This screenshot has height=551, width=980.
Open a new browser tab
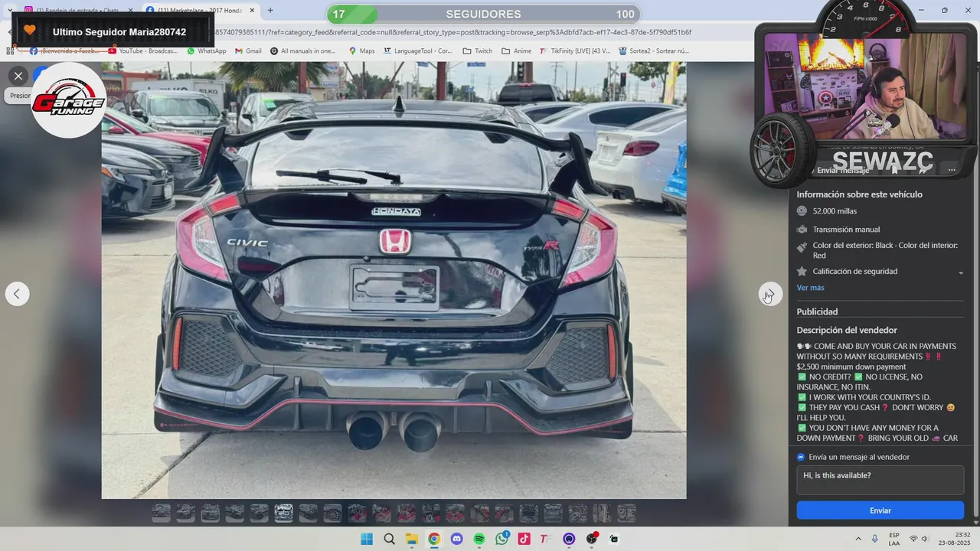coord(270,11)
